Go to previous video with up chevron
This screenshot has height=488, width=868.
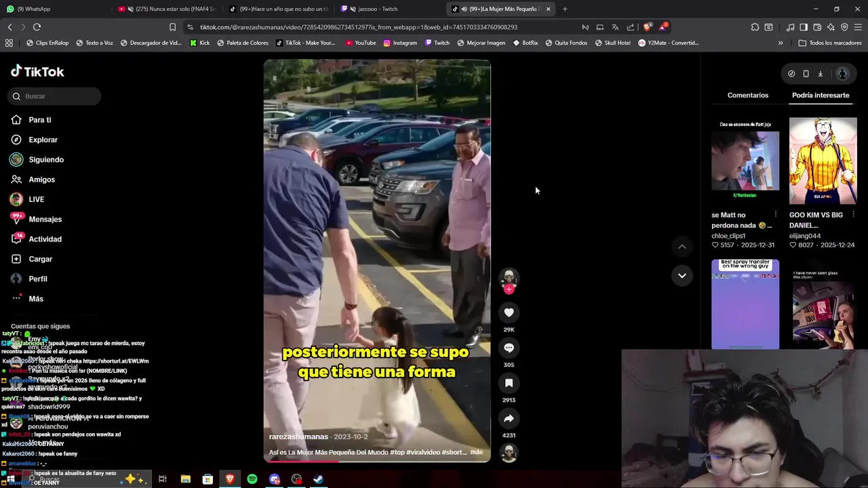(682, 247)
